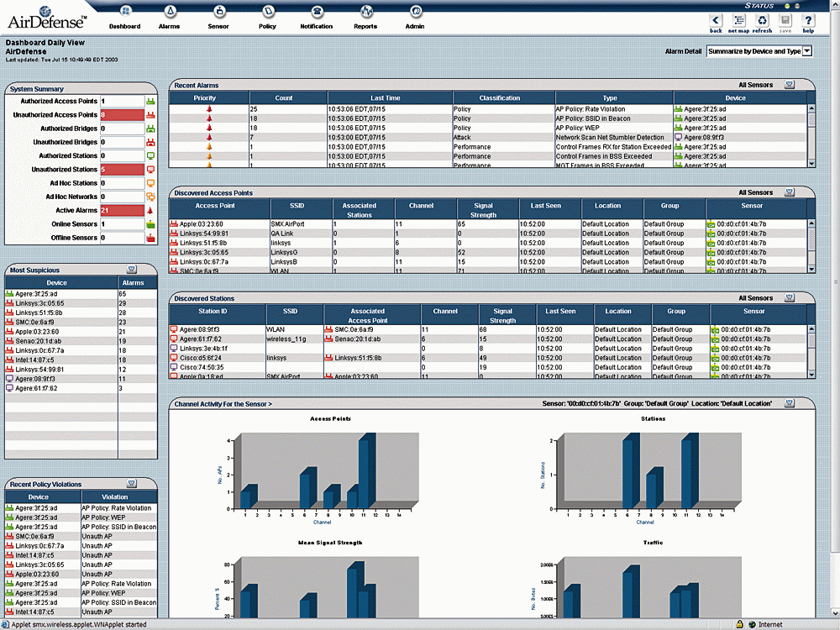
Task: Open the Reports section icon
Action: pyautogui.click(x=365, y=12)
